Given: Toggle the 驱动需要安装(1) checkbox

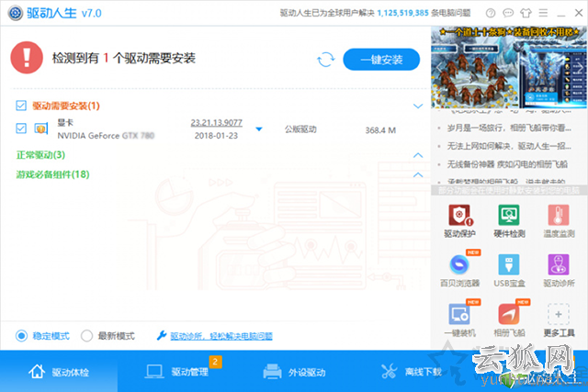Looking at the screenshot, I should click(x=21, y=106).
